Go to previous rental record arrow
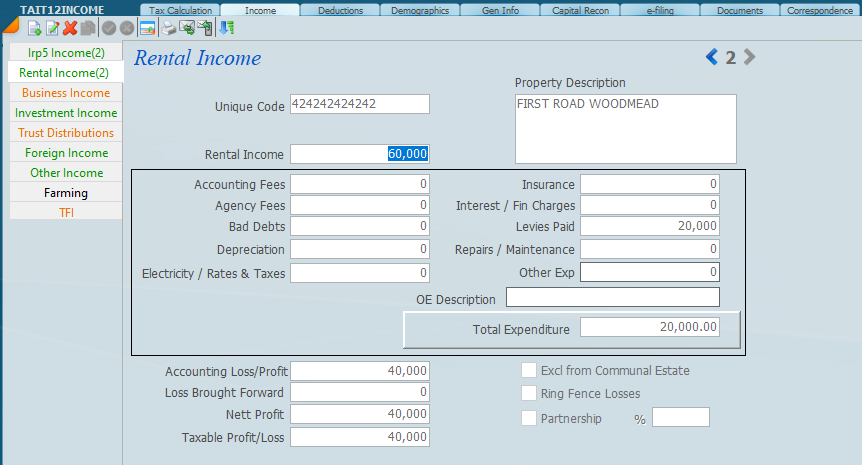Viewport: 862px width, 465px height. click(x=712, y=58)
